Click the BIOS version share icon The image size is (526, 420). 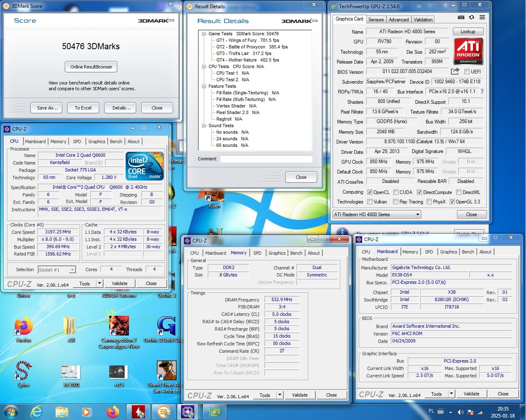click(x=455, y=71)
